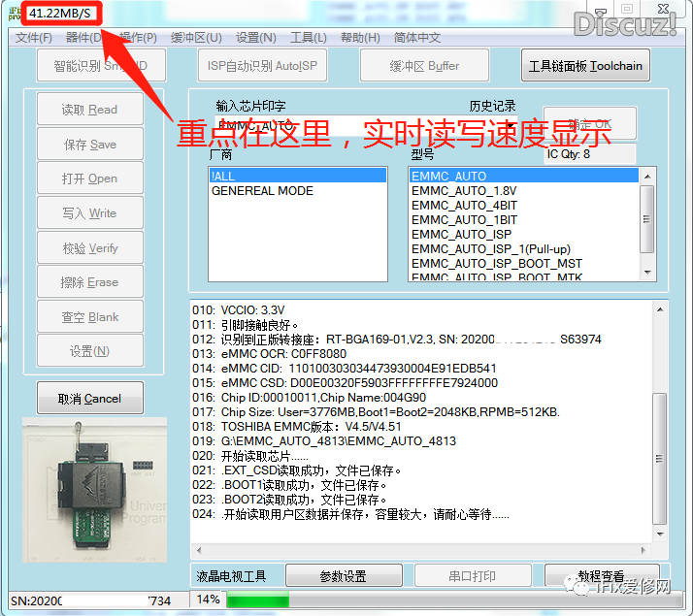Click the 工具链面板 Toolchain button
693x616 pixels.
(585, 67)
